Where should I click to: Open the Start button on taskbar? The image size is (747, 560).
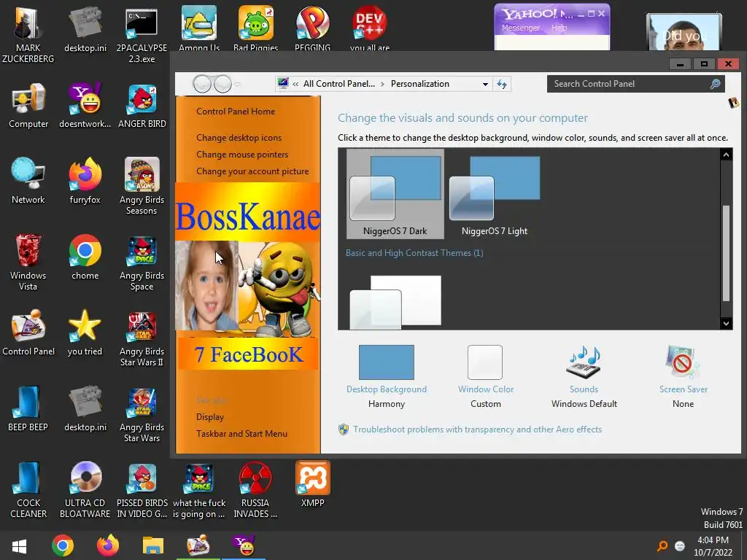click(x=19, y=545)
